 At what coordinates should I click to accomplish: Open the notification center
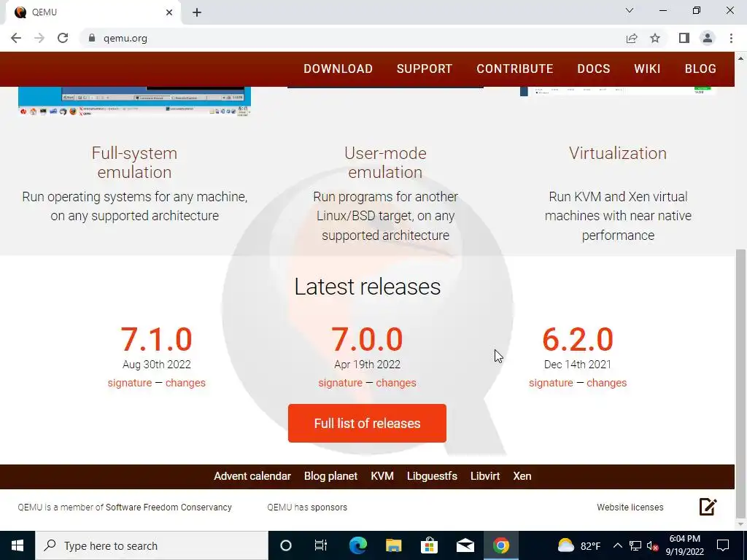(x=723, y=545)
